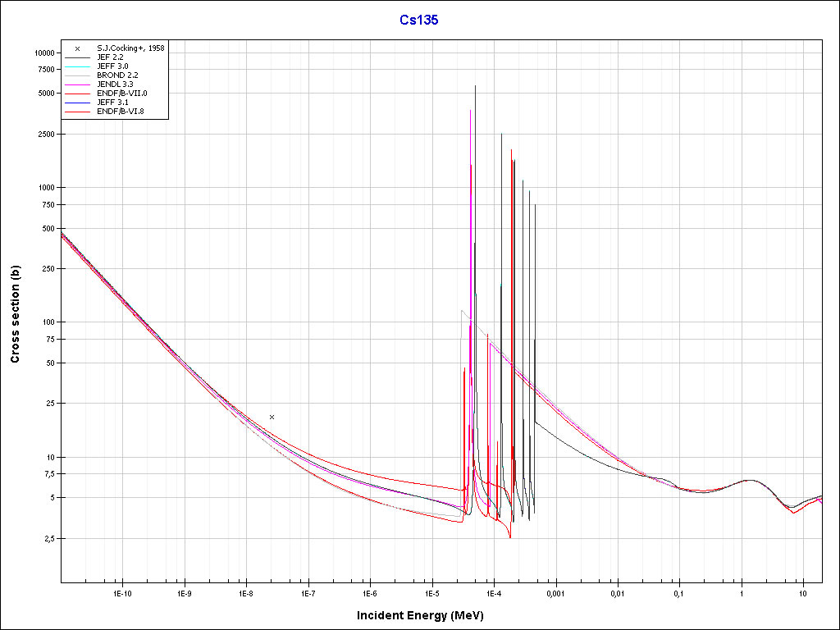Click the cyan JEFF 3.0 line sample
Screen dimensions: 840x630
point(77,66)
